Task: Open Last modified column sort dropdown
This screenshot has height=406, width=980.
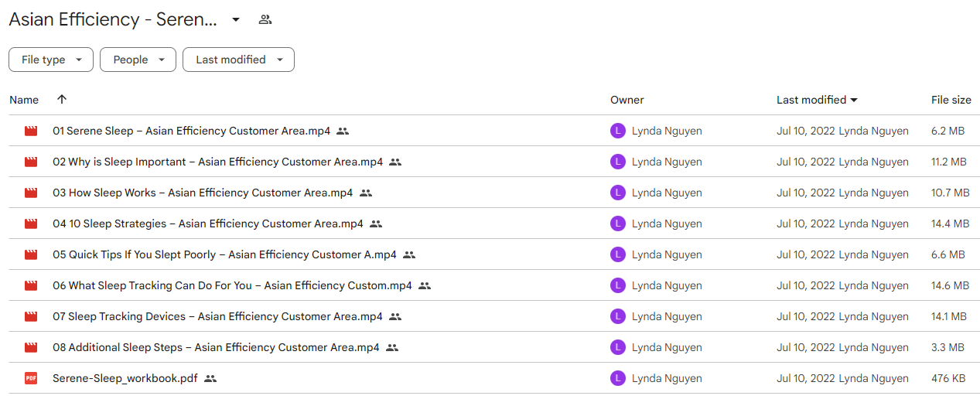Action: click(854, 101)
